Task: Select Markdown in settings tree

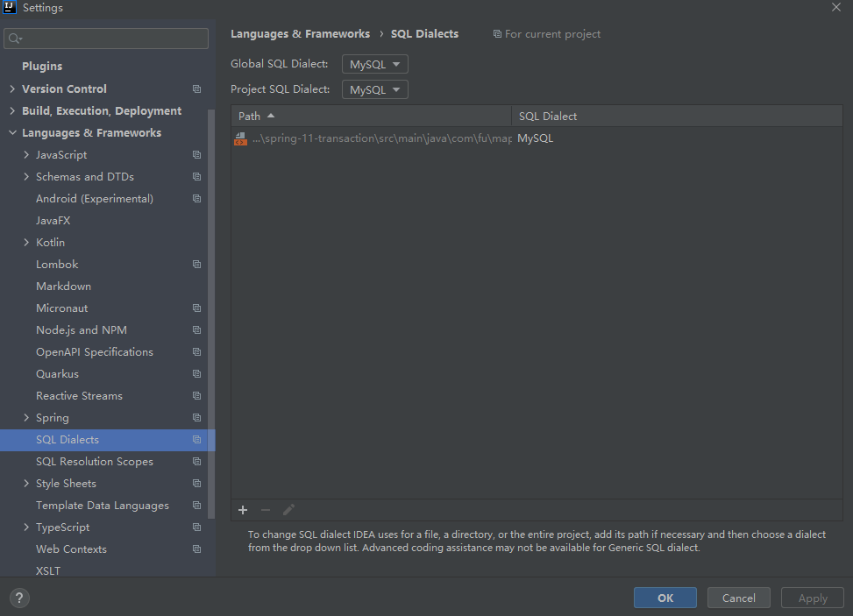Action: 63,286
